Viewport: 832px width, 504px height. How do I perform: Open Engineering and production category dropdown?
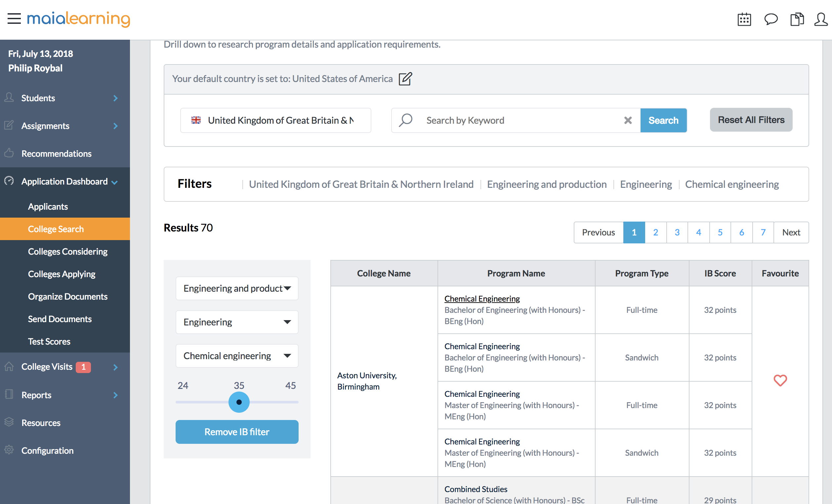click(x=237, y=288)
